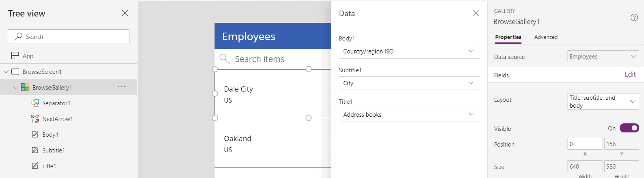Select the Body1 label icon
Viewport: 644px width, 178px height.
[35, 134]
